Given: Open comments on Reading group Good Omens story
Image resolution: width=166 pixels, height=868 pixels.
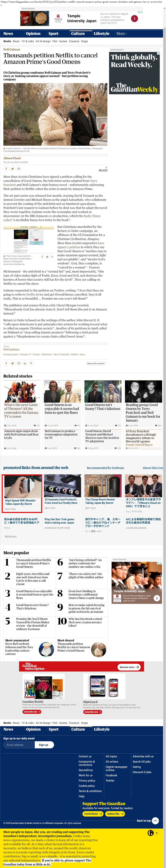Looking at the screenshot, I should pos(158,426).
